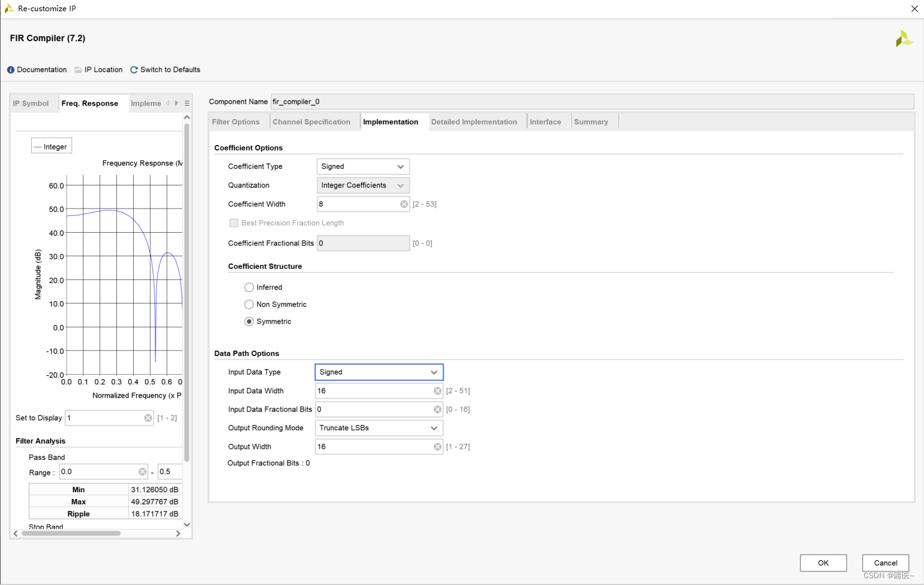The width and height of the screenshot is (924, 585).
Task: Show the next left panel tab
Action: [x=177, y=103]
